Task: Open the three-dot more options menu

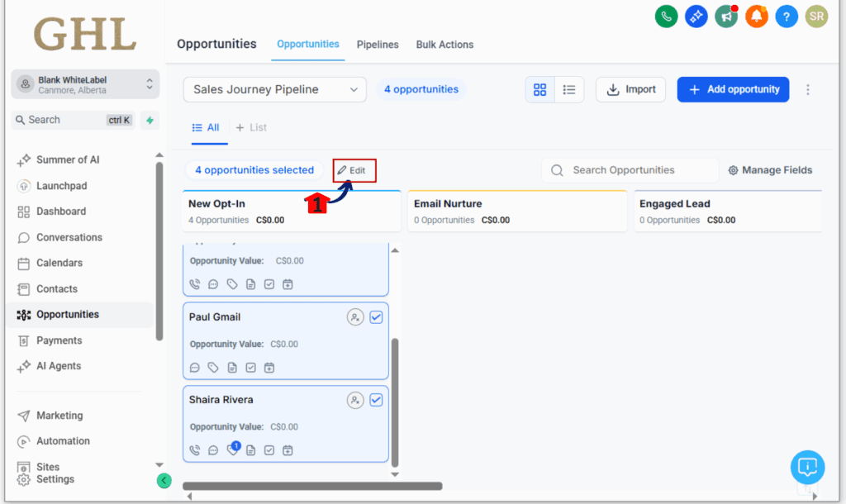Action: coord(808,89)
